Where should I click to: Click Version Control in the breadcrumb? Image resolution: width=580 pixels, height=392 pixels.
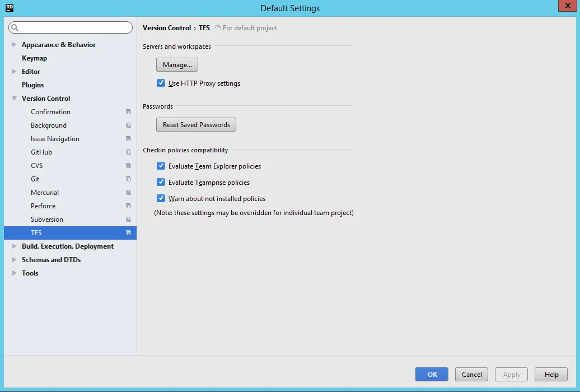(x=167, y=28)
